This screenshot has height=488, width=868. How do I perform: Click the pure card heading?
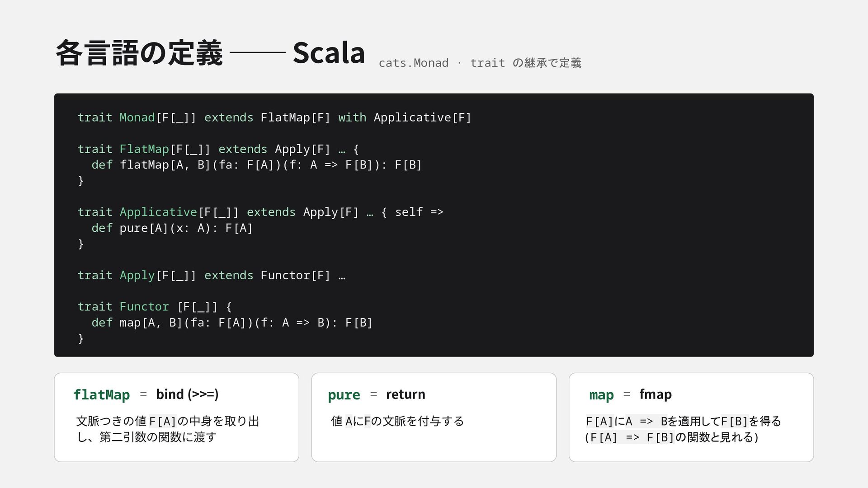344,395
